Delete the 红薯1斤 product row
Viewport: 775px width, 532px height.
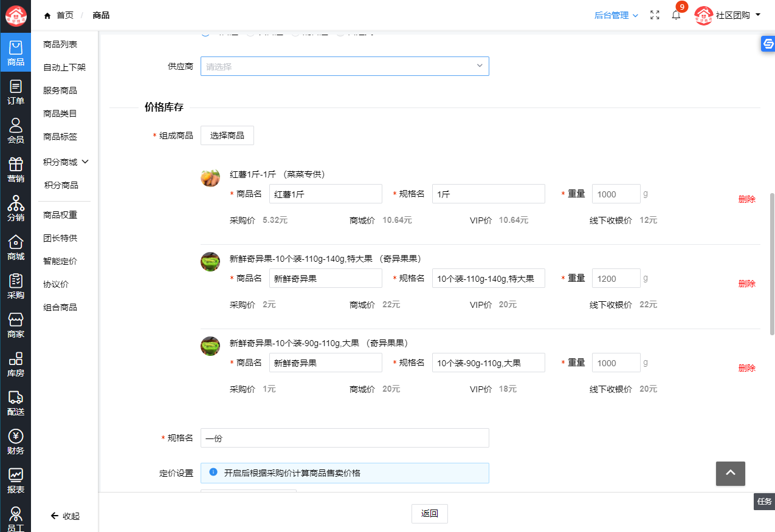tap(746, 199)
